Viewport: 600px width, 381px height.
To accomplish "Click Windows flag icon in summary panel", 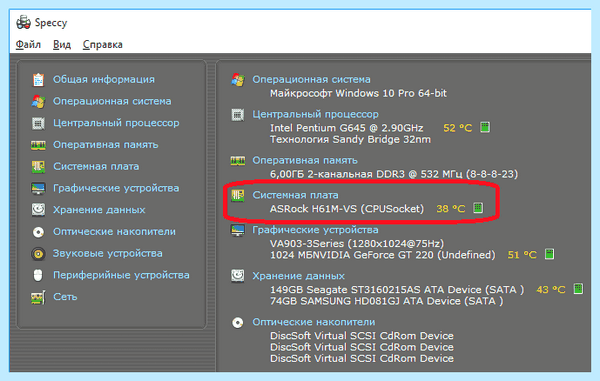I will click(238, 80).
